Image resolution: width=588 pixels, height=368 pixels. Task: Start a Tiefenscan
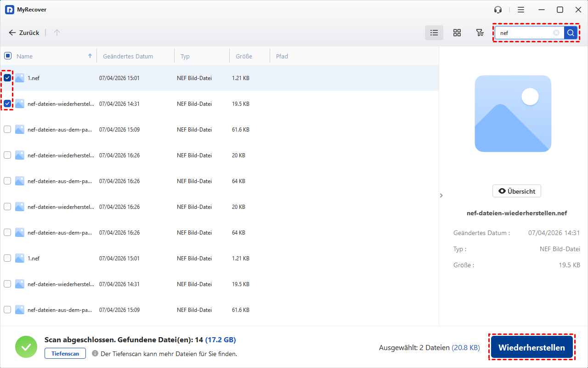65,354
